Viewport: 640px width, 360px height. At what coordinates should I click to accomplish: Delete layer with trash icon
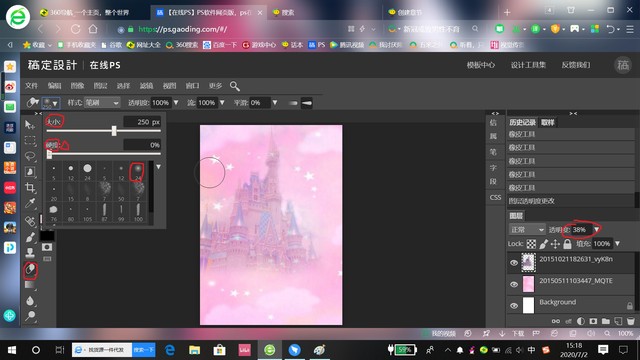[x=631, y=321]
